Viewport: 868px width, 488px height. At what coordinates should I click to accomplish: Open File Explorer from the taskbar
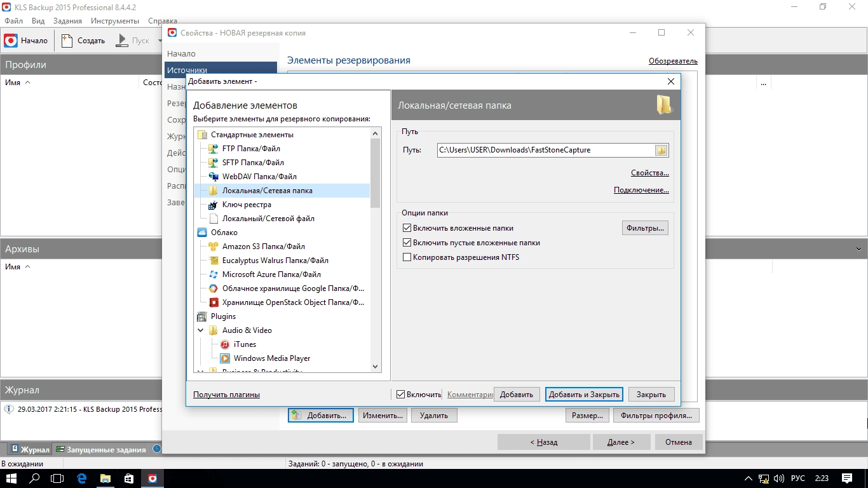tap(105, 478)
